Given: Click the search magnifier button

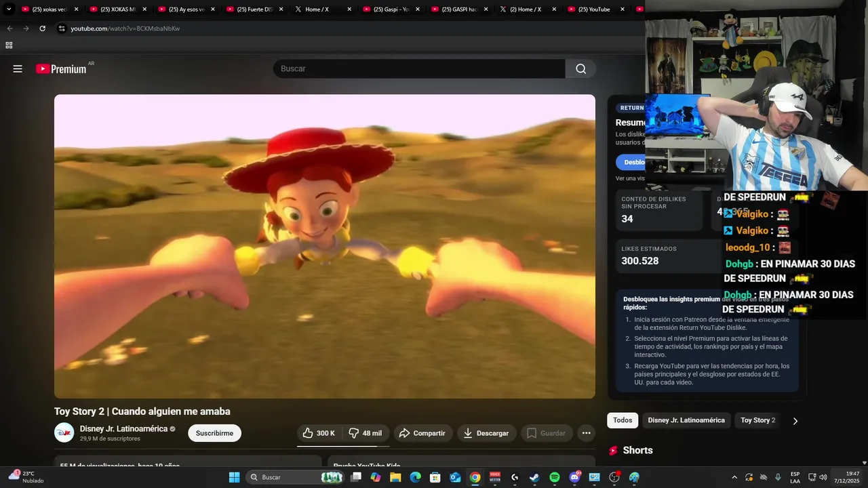Looking at the screenshot, I should click(580, 68).
